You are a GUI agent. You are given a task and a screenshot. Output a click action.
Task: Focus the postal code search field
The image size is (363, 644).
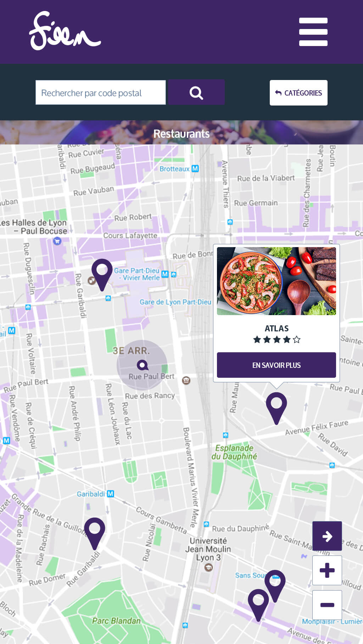pyautogui.click(x=101, y=92)
